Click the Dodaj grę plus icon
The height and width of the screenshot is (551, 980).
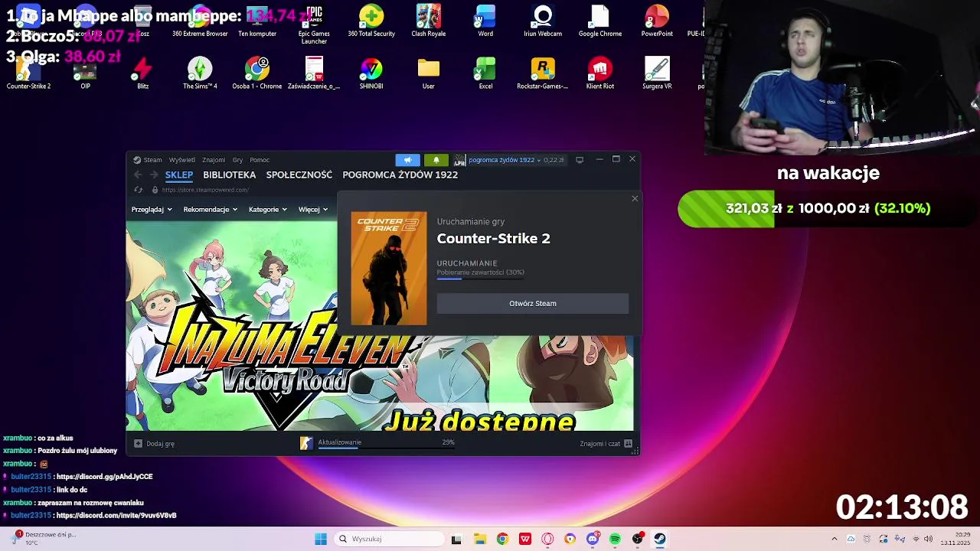coord(138,443)
